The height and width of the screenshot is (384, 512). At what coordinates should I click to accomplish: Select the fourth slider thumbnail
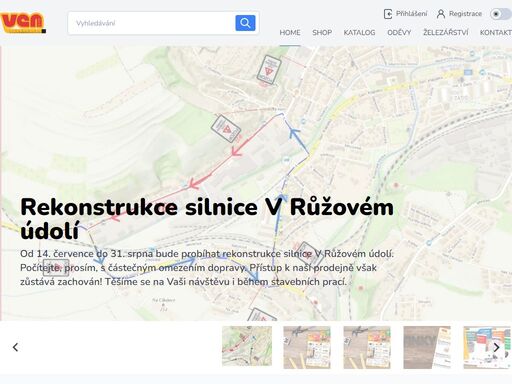click(x=427, y=347)
